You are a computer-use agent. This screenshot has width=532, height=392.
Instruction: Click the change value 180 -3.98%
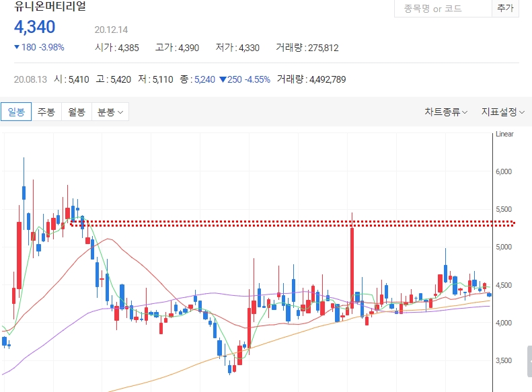point(39,47)
